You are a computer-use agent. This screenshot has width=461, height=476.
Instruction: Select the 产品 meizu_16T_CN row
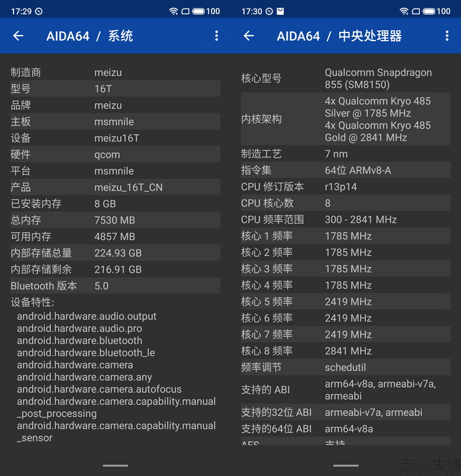pyautogui.click(x=116, y=187)
